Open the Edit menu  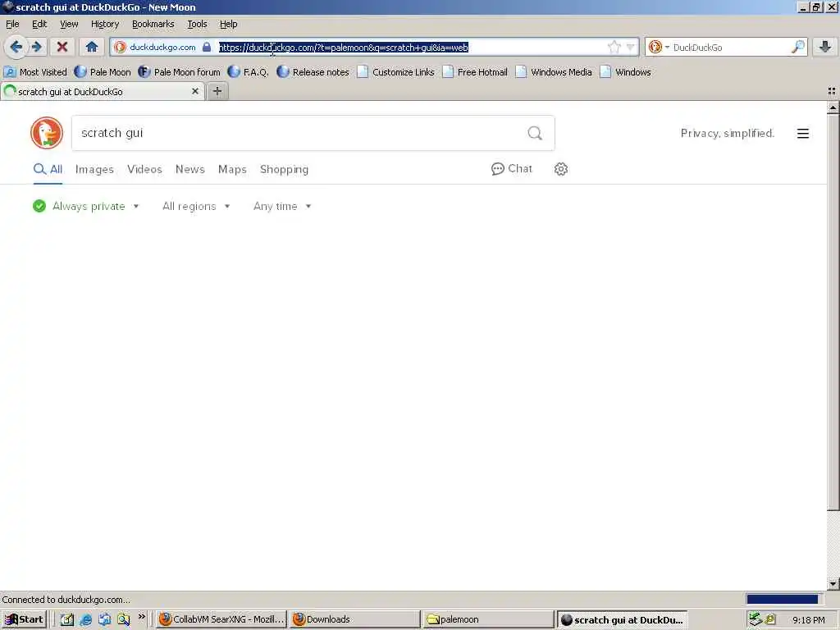point(39,24)
